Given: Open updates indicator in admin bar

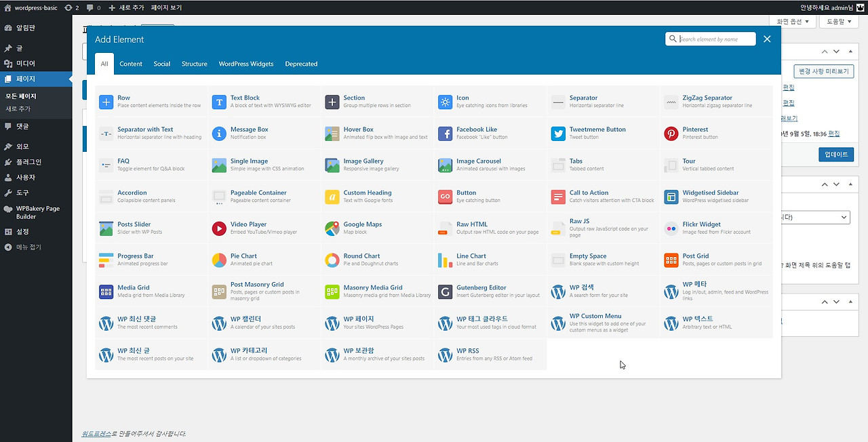Looking at the screenshot, I should coord(72,7).
